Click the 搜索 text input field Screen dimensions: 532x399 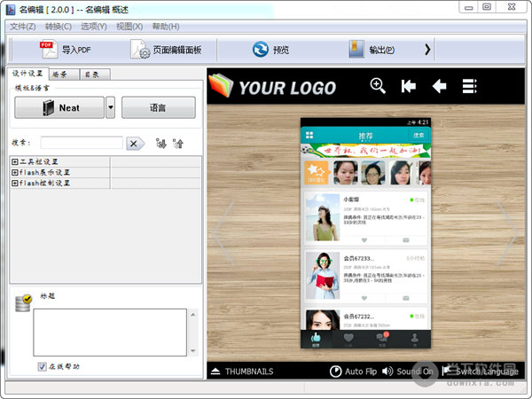coord(82,143)
